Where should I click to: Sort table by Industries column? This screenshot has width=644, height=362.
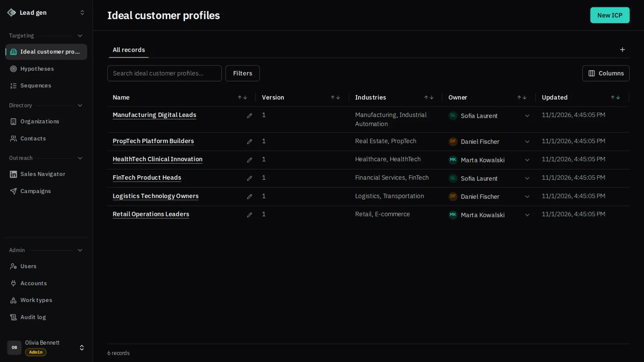click(429, 97)
